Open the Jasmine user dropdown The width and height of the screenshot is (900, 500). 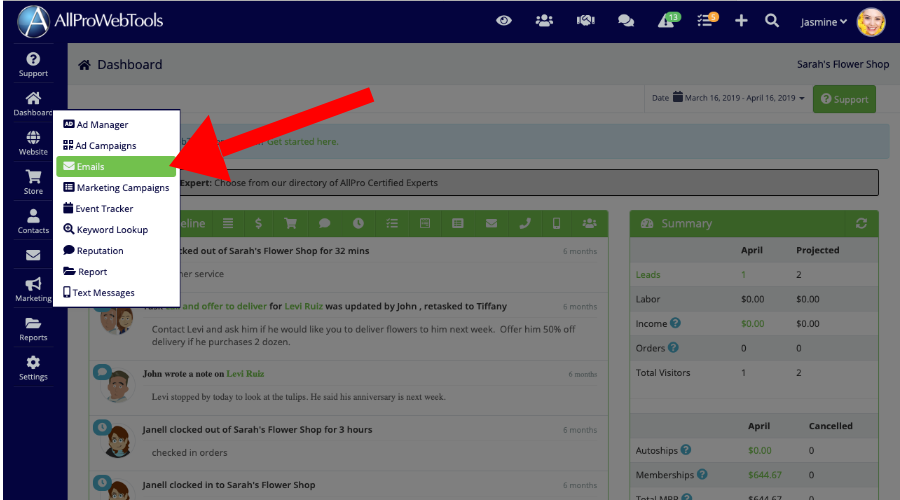(824, 21)
